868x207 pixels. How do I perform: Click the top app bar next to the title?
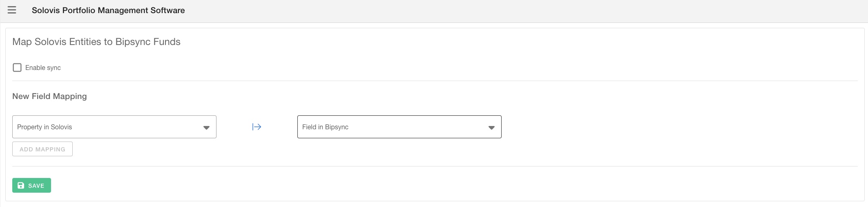(x=490, y=11)
